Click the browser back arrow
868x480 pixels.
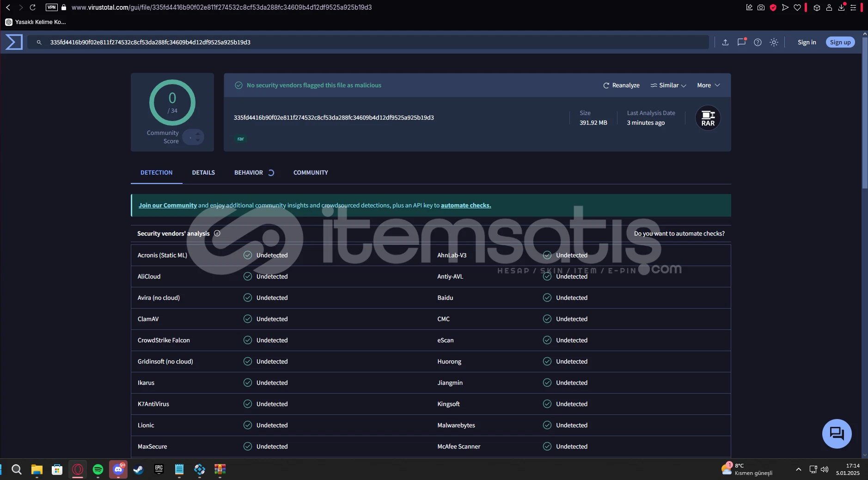[x=8, y=7]
